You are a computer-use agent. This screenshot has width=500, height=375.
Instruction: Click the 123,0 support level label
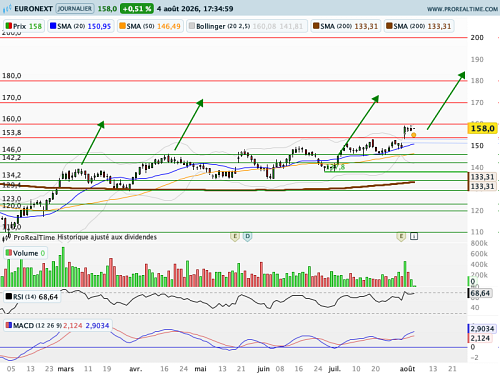[x=12, y=199]
